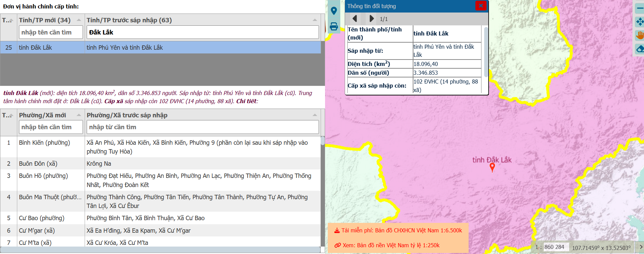Select the orange pan hand tool
Viewport: 644px width, 254px height.
[x=640, y=35]
